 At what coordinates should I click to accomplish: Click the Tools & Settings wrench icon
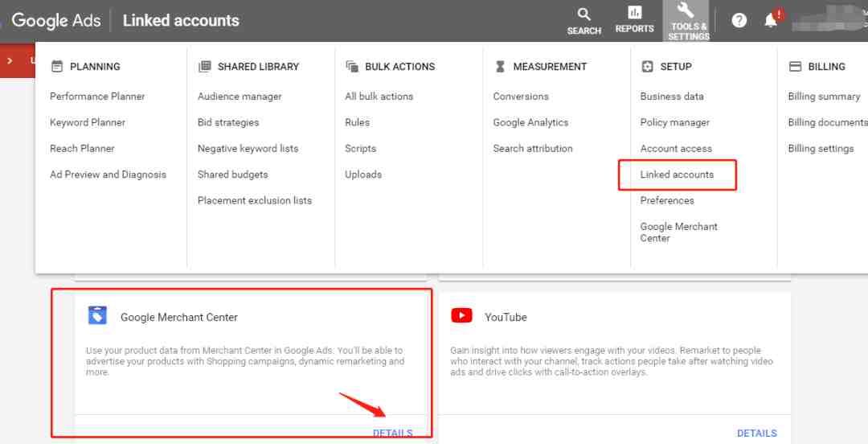click(686, 10)
